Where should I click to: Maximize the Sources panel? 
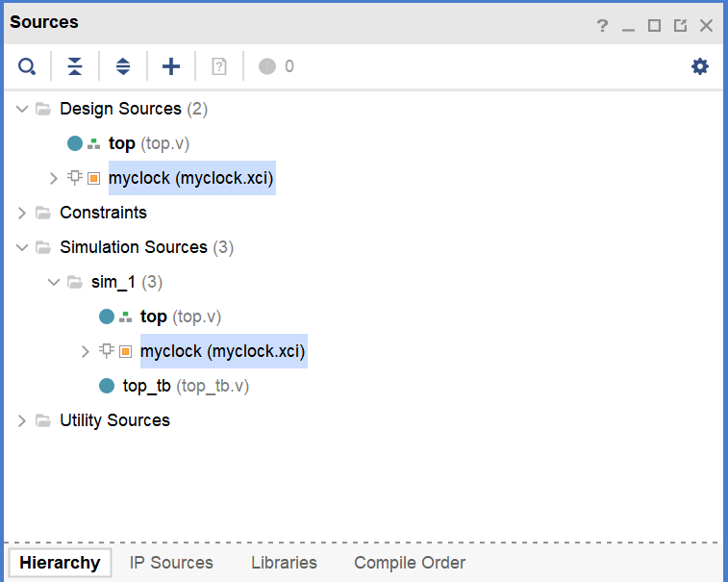click(654, 26)
